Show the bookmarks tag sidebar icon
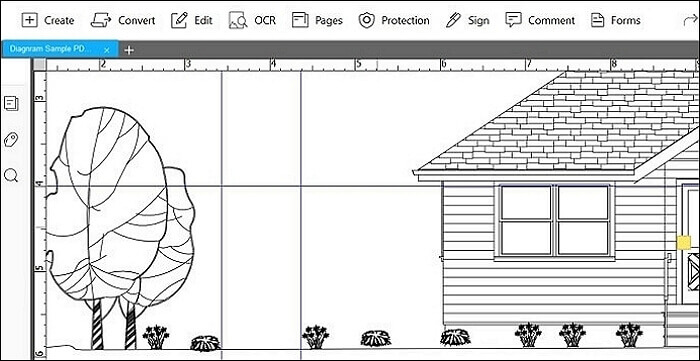Image resolution: width=700 pixels, height=361 pixels. coord(11,140)
